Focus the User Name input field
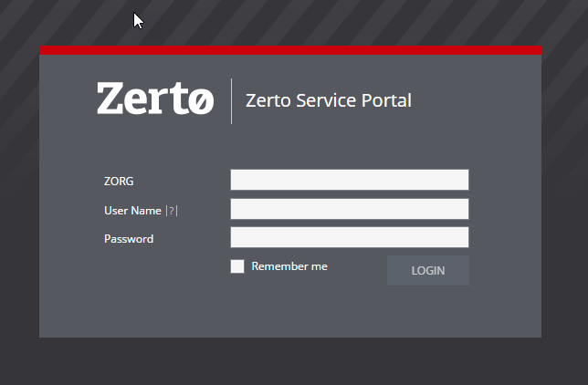588x385 pixels. click(x=350, y=209)
